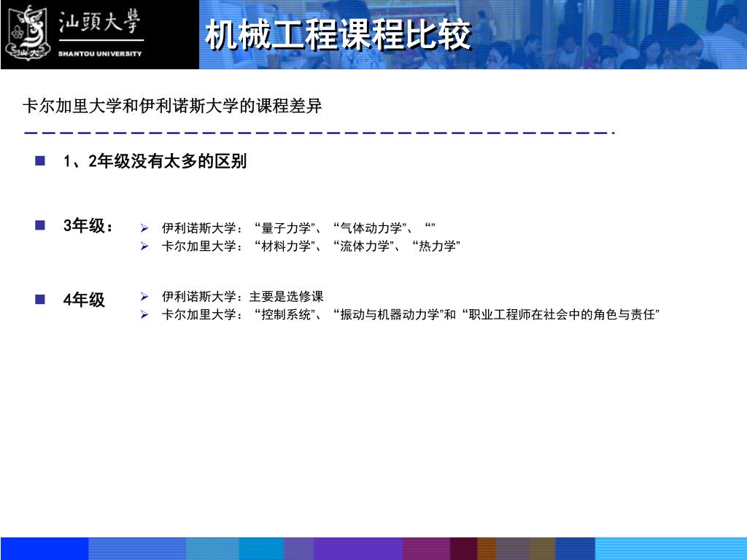Click the square bullet beside 3年级

click(x=40, y=225)
